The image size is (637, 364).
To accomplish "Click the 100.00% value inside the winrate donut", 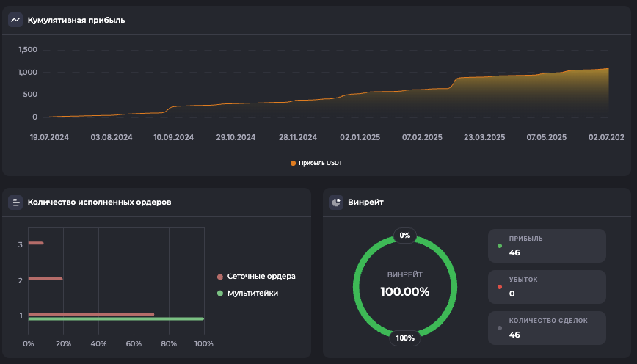I will coord(404,291).
